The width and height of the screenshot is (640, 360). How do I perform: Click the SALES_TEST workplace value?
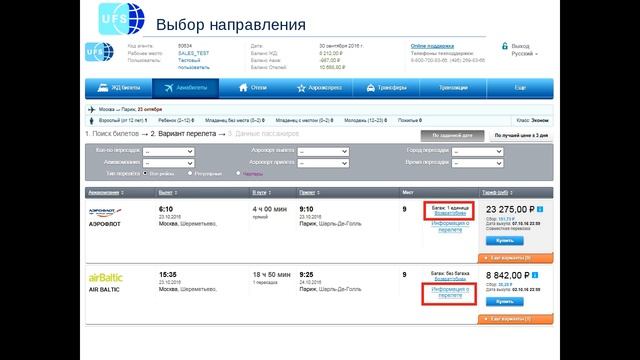pyautogui.click(x=193, y=53)
